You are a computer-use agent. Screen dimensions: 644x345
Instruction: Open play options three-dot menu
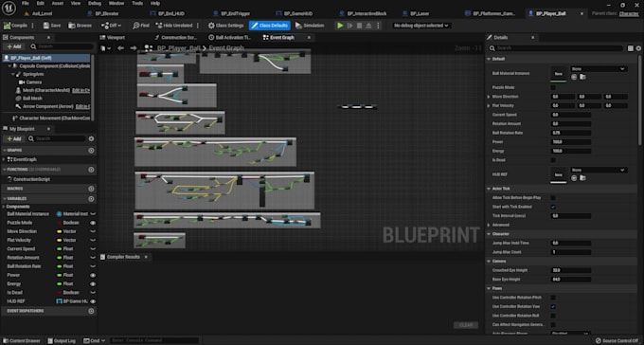(378, 26)
